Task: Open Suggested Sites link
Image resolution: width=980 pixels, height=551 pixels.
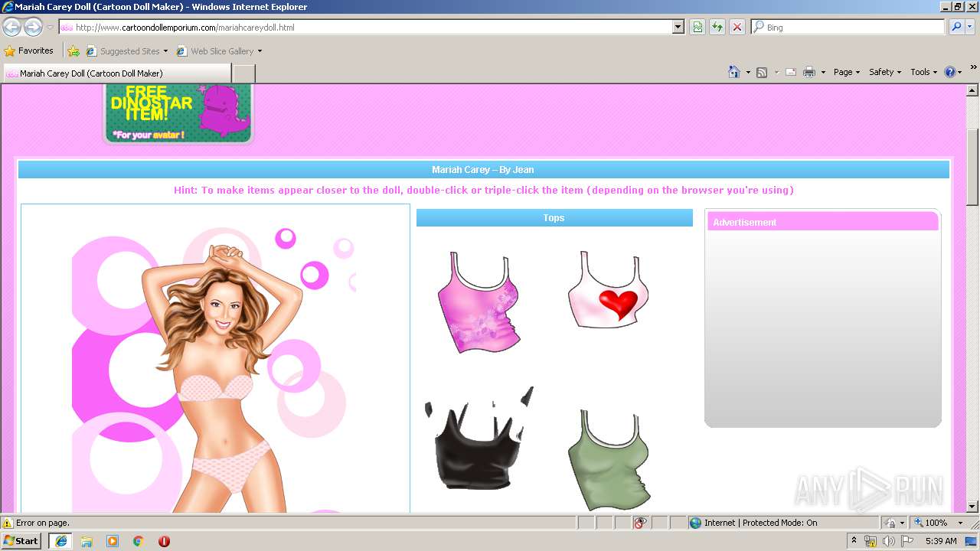Action: pos(126,51)
